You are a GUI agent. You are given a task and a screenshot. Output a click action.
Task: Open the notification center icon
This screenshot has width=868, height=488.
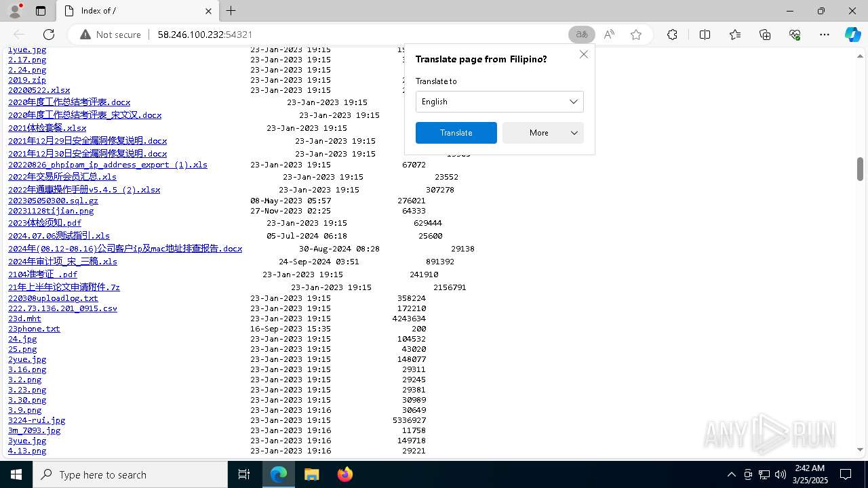coord(846,474)
